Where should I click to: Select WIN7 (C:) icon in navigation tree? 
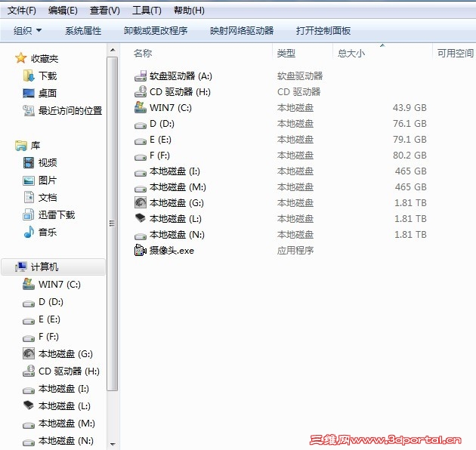pyautogui.click(x=29, y=284)
